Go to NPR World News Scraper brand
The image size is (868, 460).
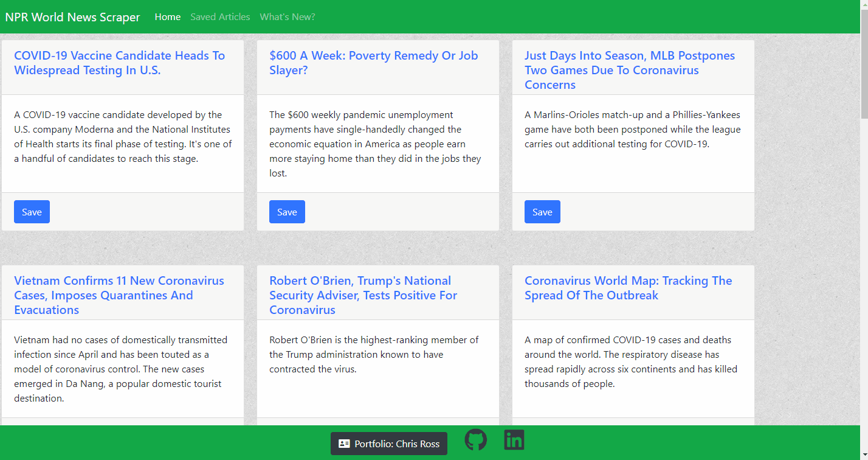pos(72,17)
